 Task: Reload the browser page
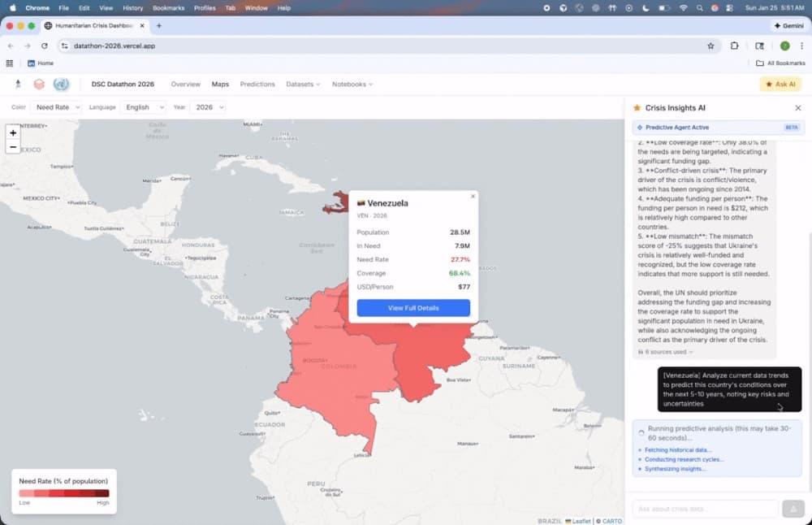45,46
